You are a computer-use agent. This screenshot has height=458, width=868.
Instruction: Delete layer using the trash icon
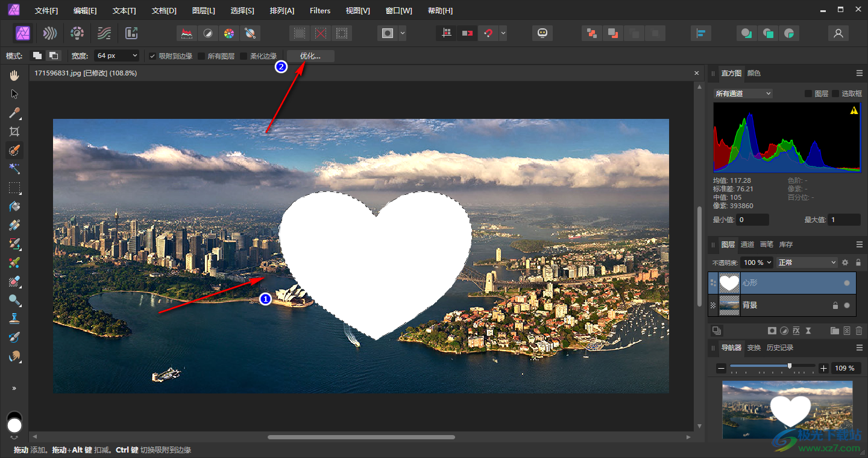pos(859,331)
